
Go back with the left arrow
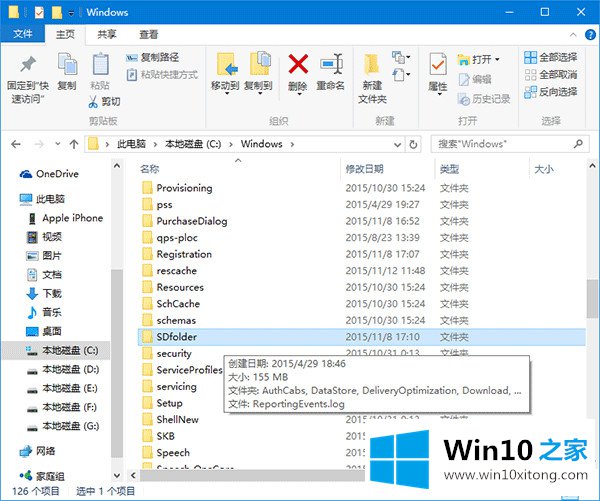(x=16, y=144)
